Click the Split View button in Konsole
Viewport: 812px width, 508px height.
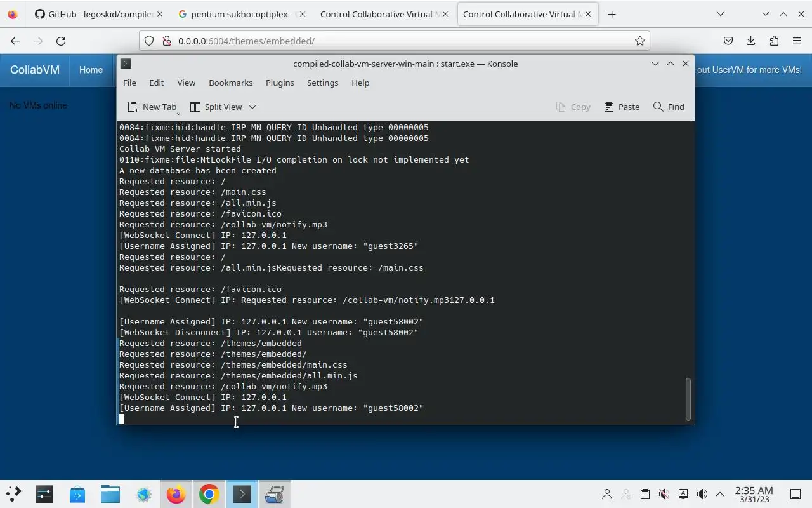pyautogui.click(x=216, y=107)
